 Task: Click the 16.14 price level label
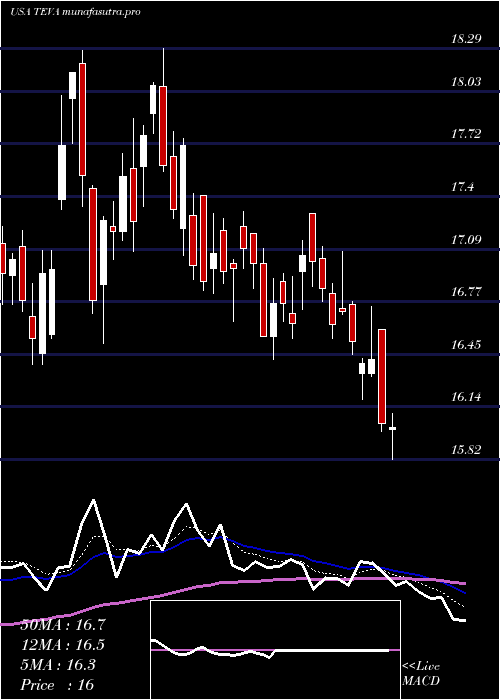pyautogui.click(x=466, y=397)
